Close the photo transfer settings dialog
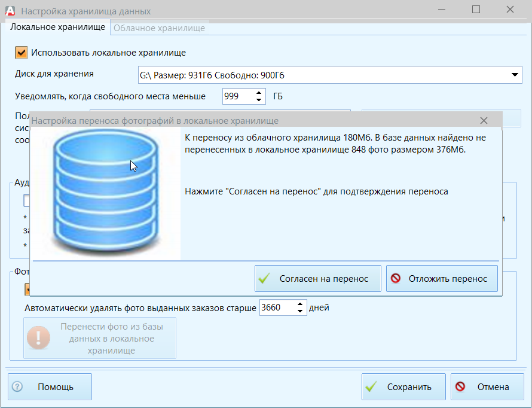Image resolution: width=532 pixels, height=408 pixels. (484, 120)
